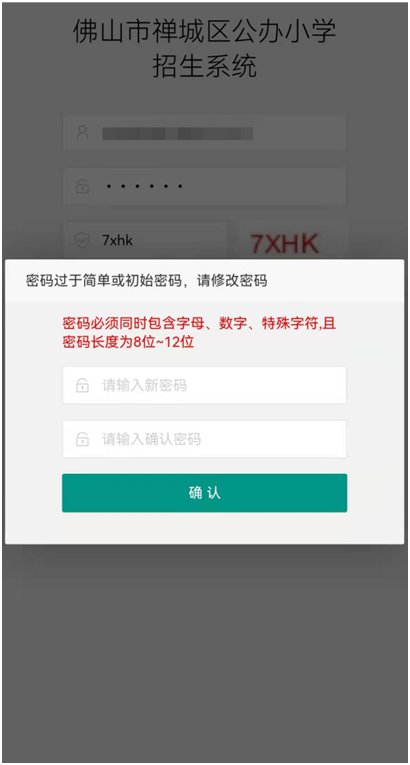The image size is (410, 765).
Task: Click the lock icon beside the masked login password
Action: tap(82, 186)
